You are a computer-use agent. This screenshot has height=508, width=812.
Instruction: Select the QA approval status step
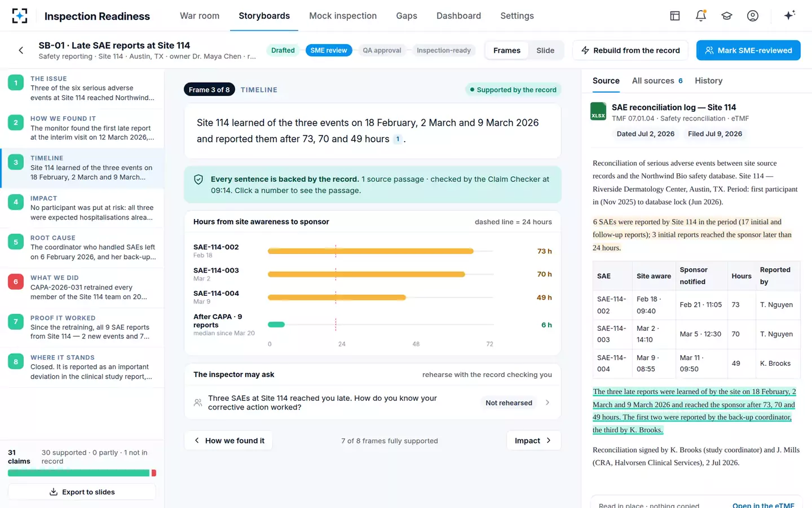tap(382, 50)
